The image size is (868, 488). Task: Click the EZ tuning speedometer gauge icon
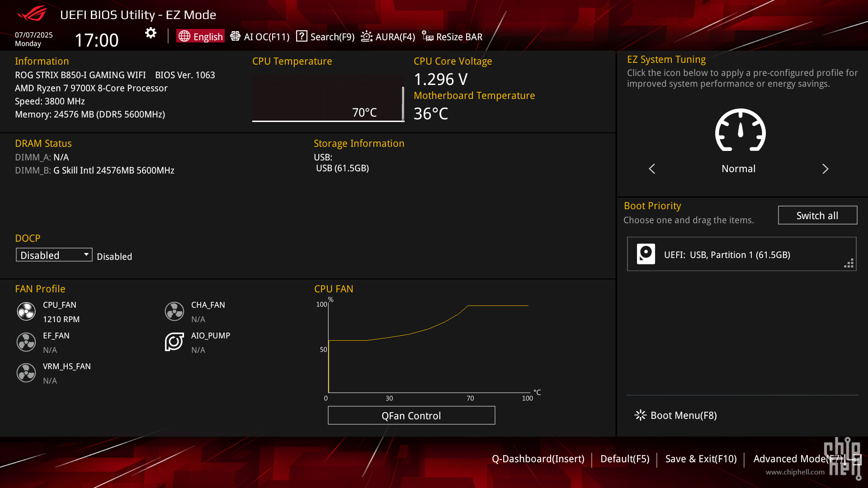pyautogui.click(x=740, y=130)
